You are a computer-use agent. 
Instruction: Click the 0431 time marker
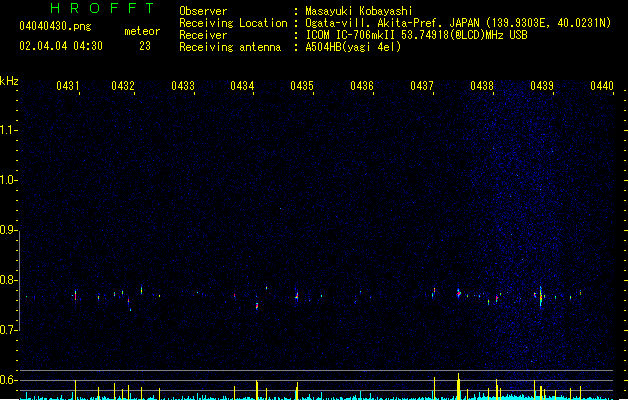(x=68, y=86)
